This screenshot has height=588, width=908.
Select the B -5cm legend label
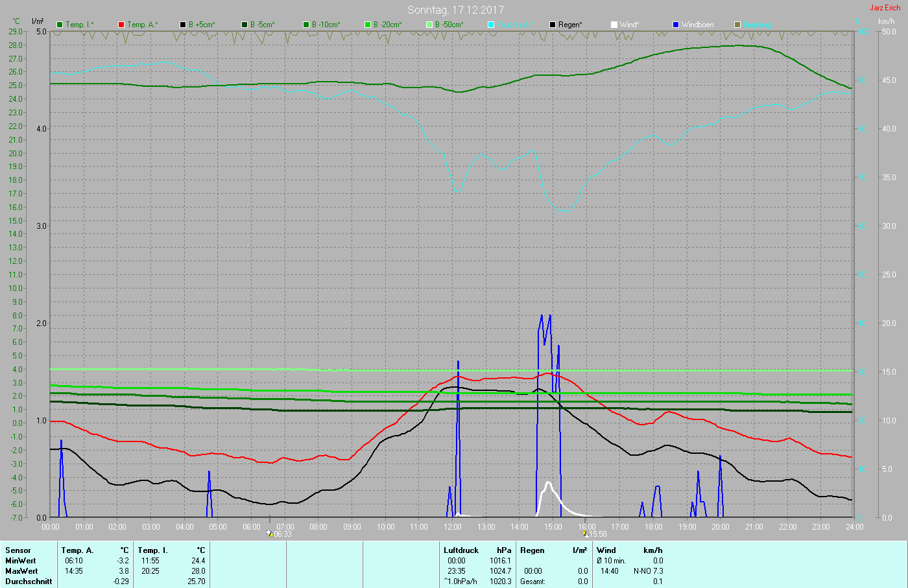pos(263,25)
